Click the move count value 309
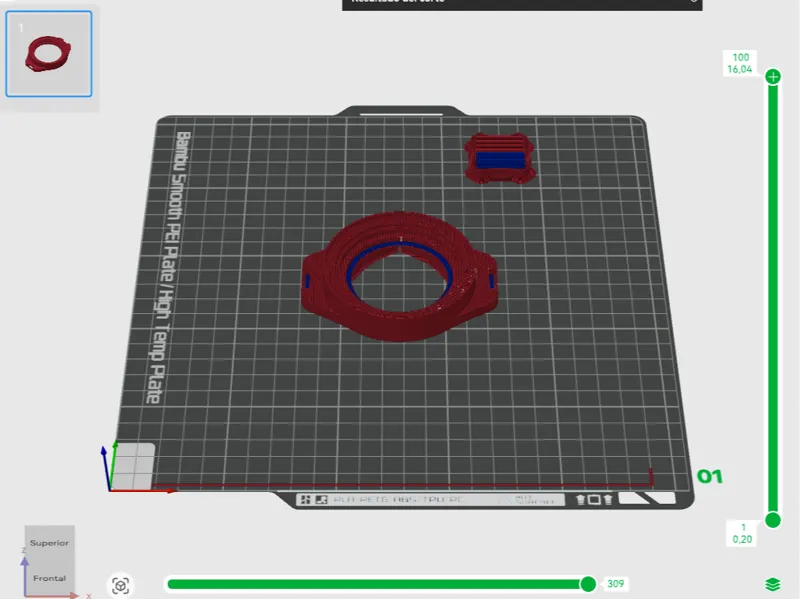This screenshot has height=599, width=800. tap(615, 584)
